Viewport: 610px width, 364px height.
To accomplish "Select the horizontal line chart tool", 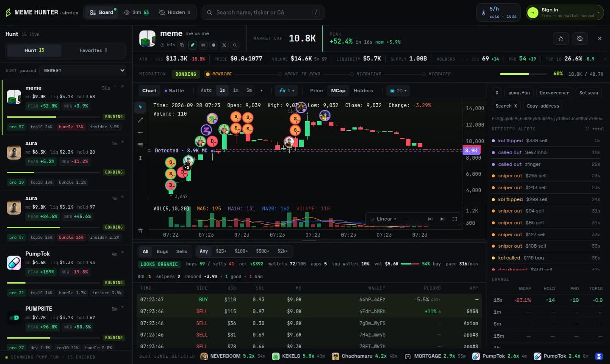I will (x=140, y=132).
